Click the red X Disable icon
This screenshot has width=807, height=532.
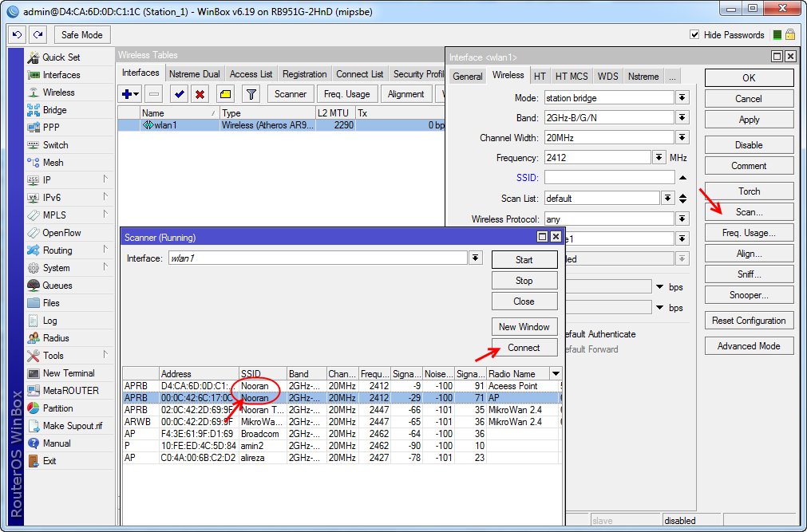[x=200, y=94]
